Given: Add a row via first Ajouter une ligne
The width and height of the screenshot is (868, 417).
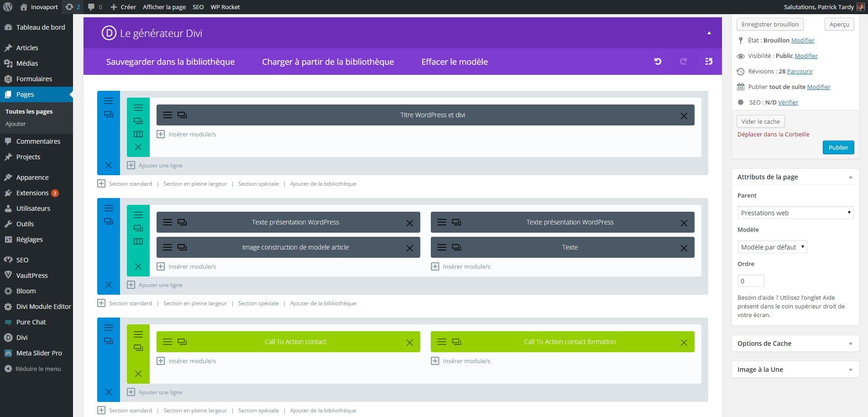Looking at the screenshot, I should pos(155,165).
